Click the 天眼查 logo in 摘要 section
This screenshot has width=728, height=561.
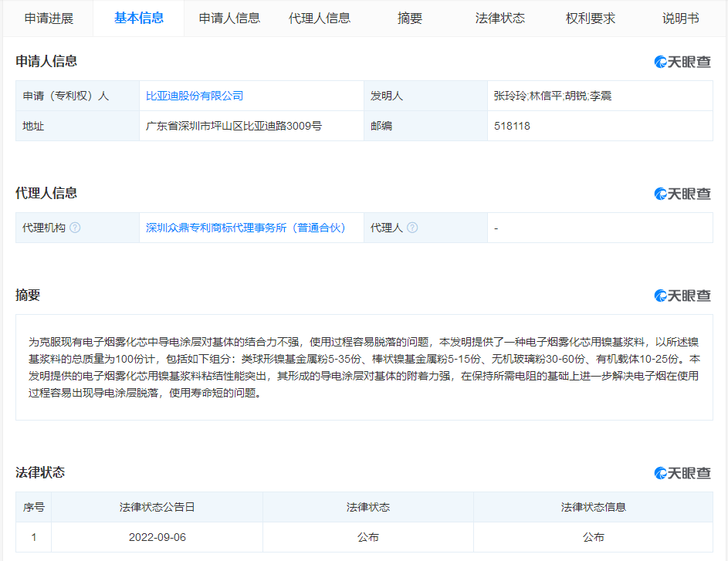pos(682,296)
